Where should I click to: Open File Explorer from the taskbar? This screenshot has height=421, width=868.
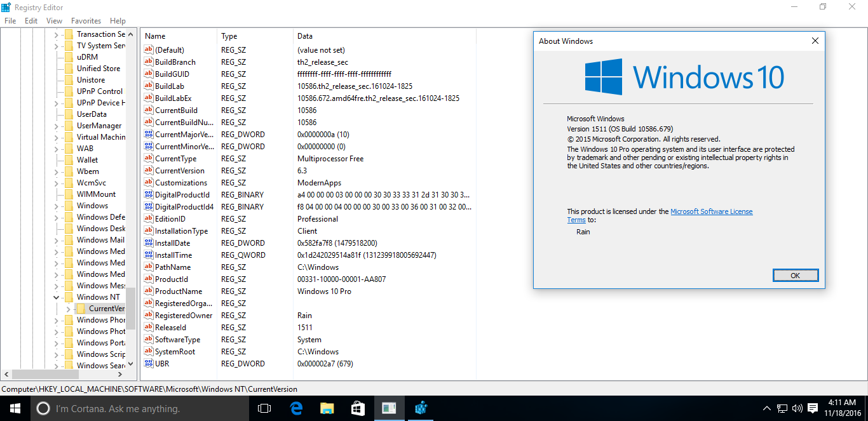(x=327, y=408)
